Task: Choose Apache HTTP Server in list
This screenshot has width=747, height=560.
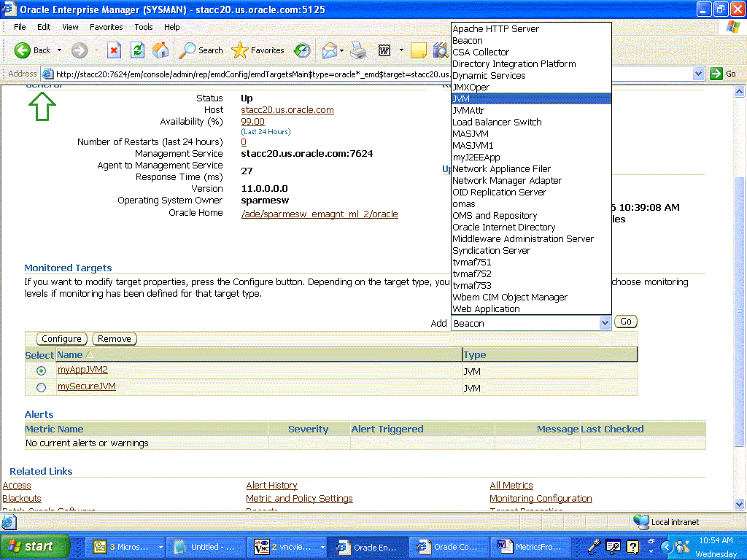Action: [x=531, y=28]
